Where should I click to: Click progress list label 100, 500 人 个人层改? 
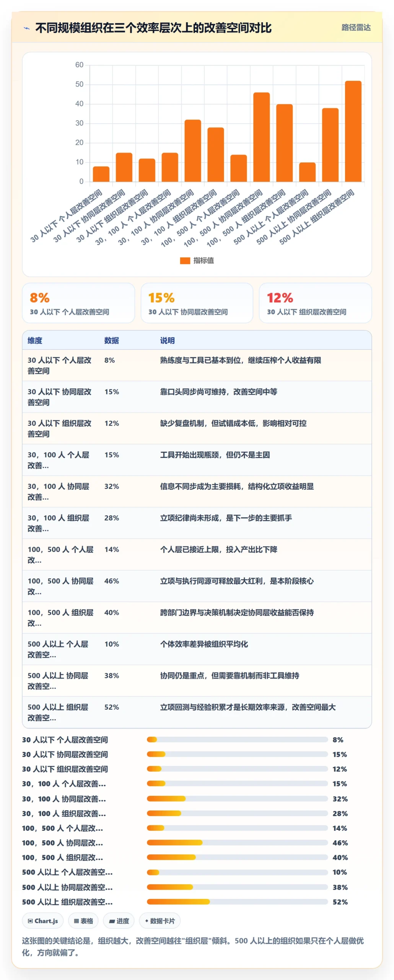point(62,828)
